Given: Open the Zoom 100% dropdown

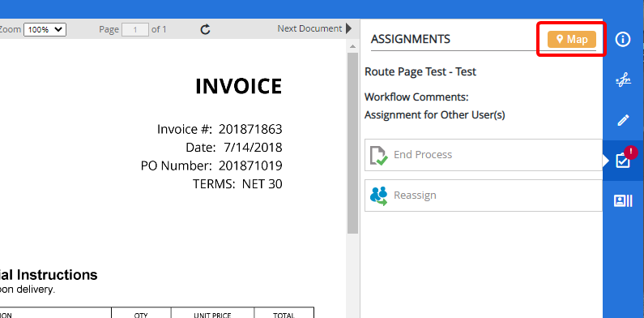Looking at the screenshot, I should click(x=45, y=30).
